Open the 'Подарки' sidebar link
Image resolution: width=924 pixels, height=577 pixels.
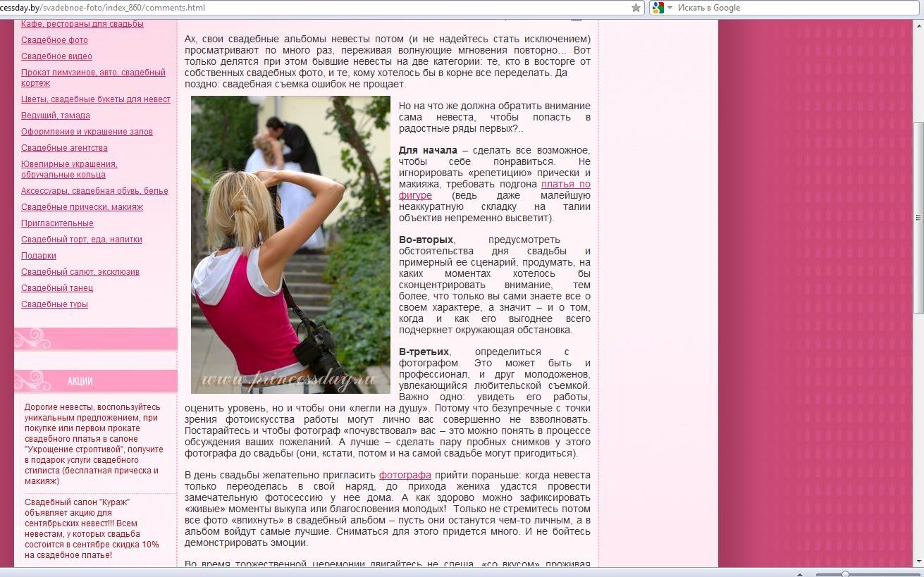[x=39, y=256]
